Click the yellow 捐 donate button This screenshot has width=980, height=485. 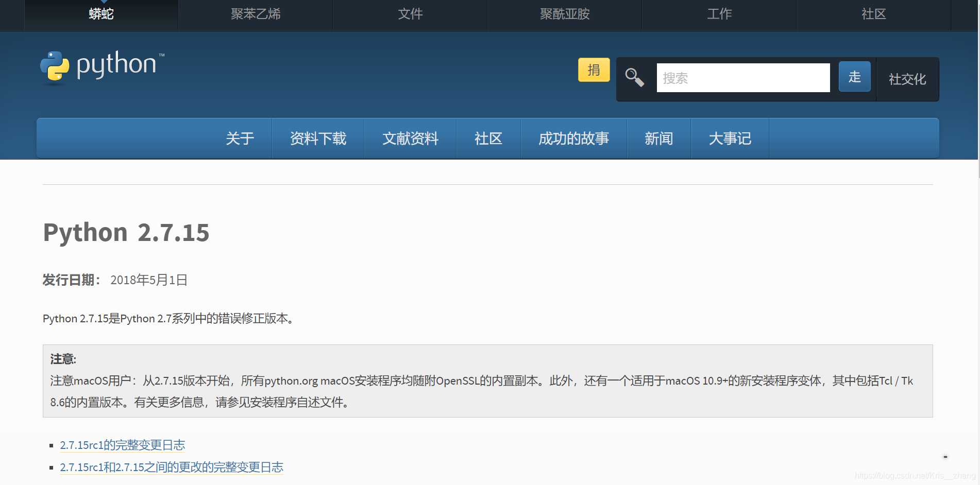tap(594, 70)
